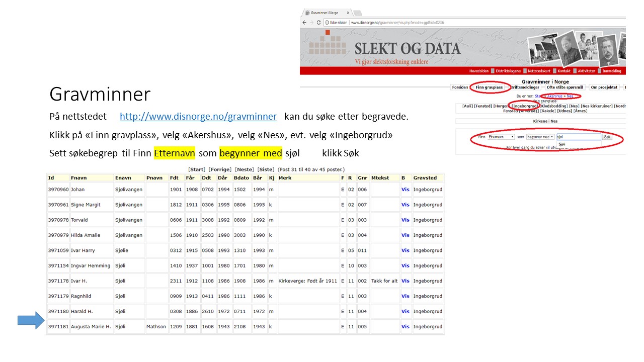Click the blue arrow pointing at table
The image size is (644, 362).
[31, 320]
